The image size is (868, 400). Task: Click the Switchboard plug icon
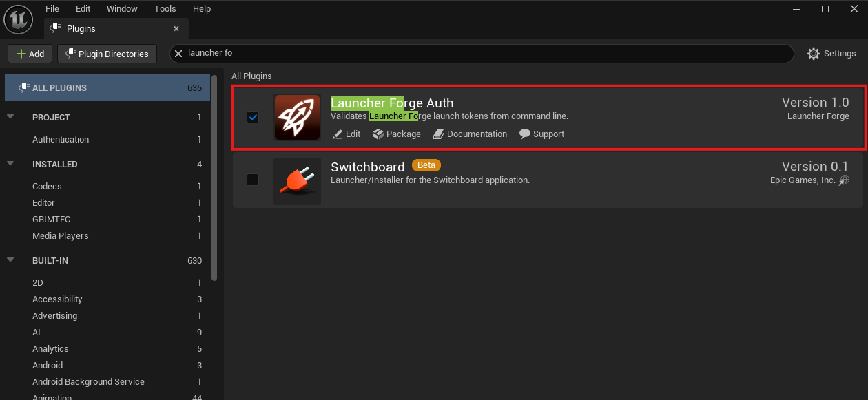pos(297,181)
